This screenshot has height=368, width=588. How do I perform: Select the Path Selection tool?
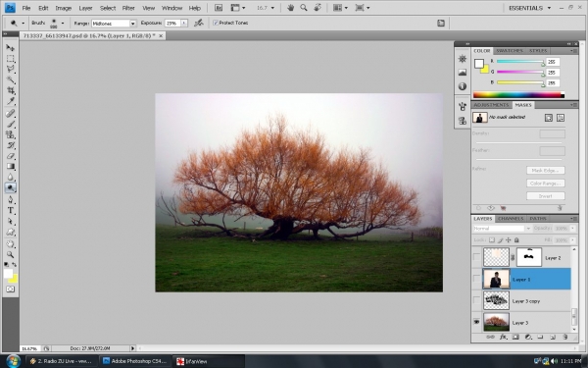(10, 221)
